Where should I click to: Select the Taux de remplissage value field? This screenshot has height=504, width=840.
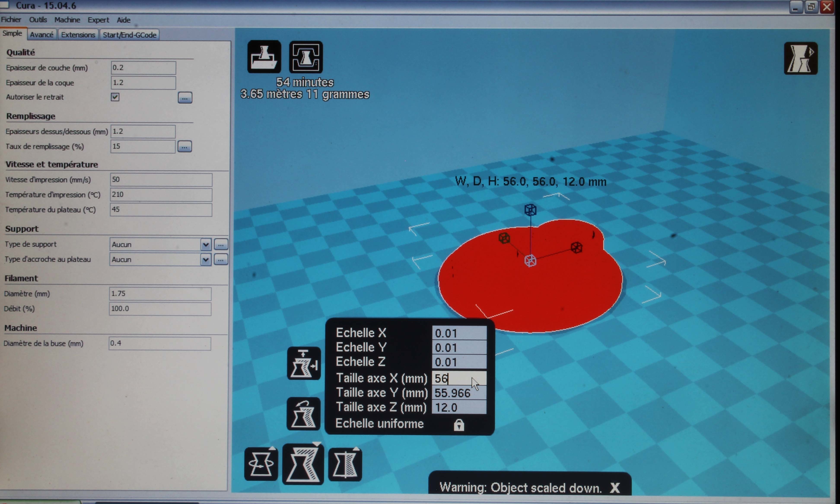click(143, 146)
